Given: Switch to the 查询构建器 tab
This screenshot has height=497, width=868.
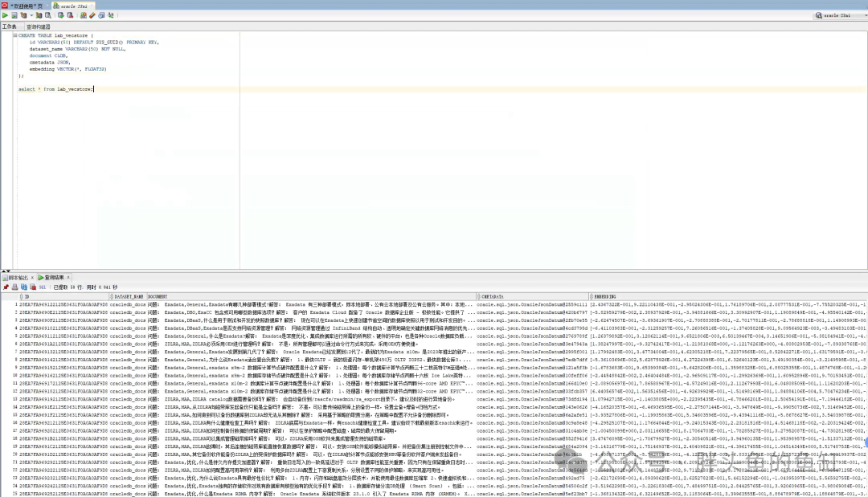Looking at the screenshot, I should [39, 26].
